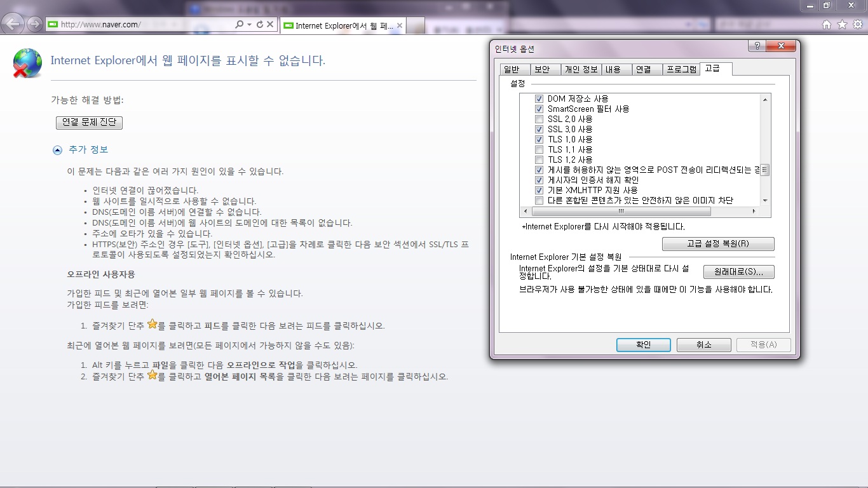Image resolution: width=868 pixels, height=488 pixels.
Task: Switch to the '프로그램' tab
Action: (x=681, y=70)
